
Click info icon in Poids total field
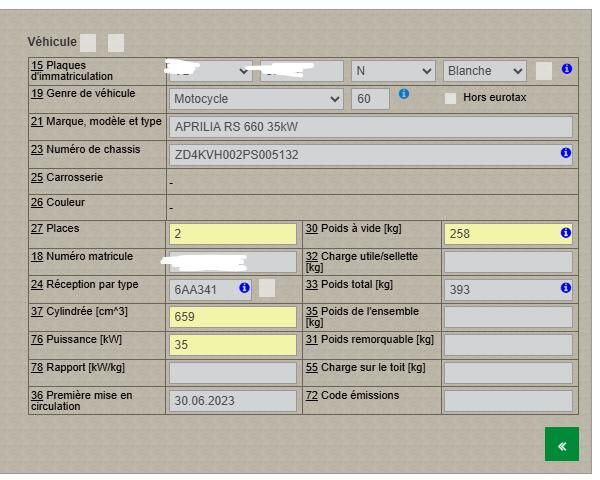pyautogui.click(x=565, y=289)
